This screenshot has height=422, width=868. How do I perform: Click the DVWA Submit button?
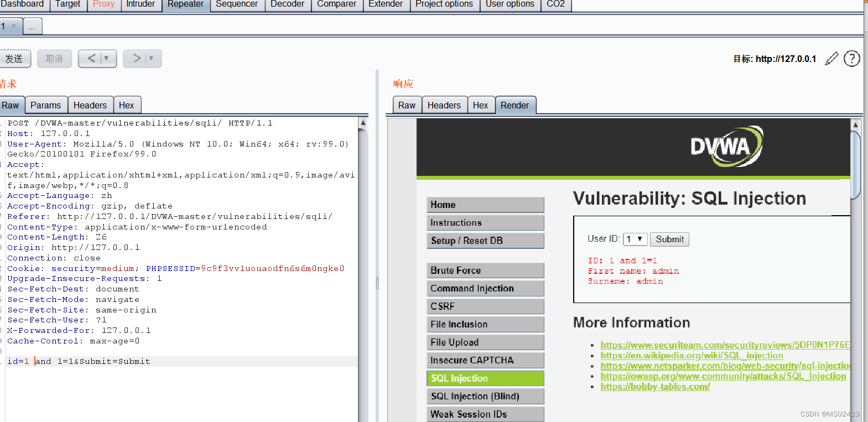click(669, 239)
